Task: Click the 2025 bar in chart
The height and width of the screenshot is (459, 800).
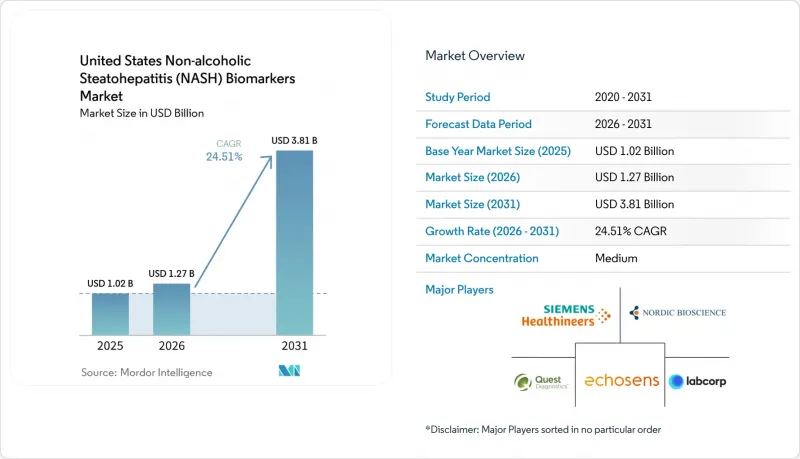Action: coord(110,314)
